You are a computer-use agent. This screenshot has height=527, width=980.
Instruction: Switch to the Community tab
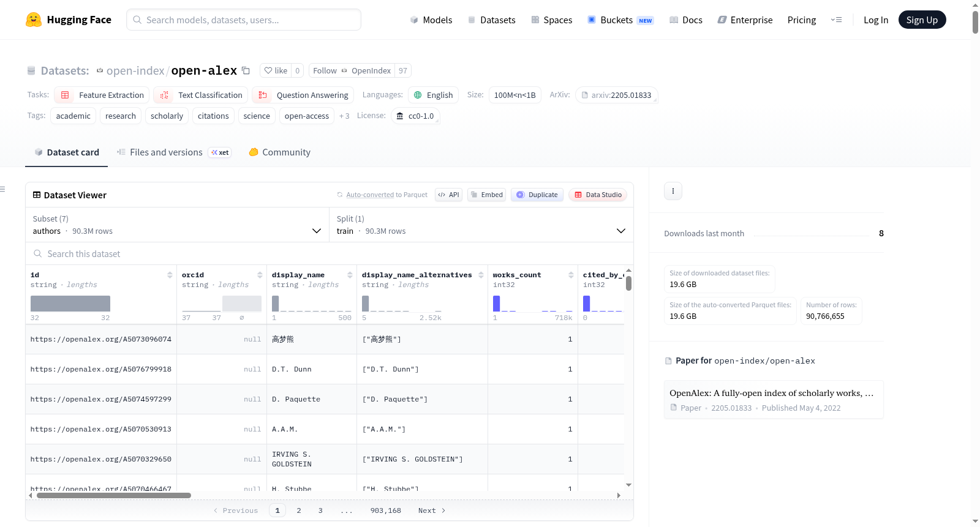(x=279, y=152)
